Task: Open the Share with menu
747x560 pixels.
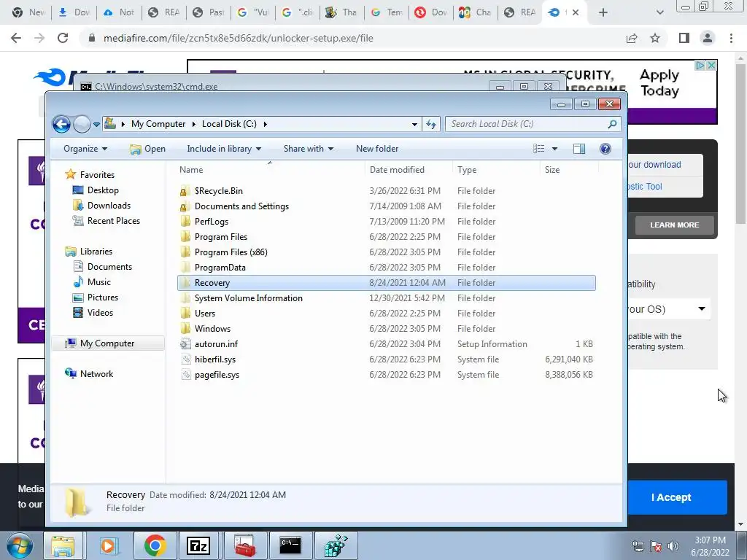Action: 309,149
